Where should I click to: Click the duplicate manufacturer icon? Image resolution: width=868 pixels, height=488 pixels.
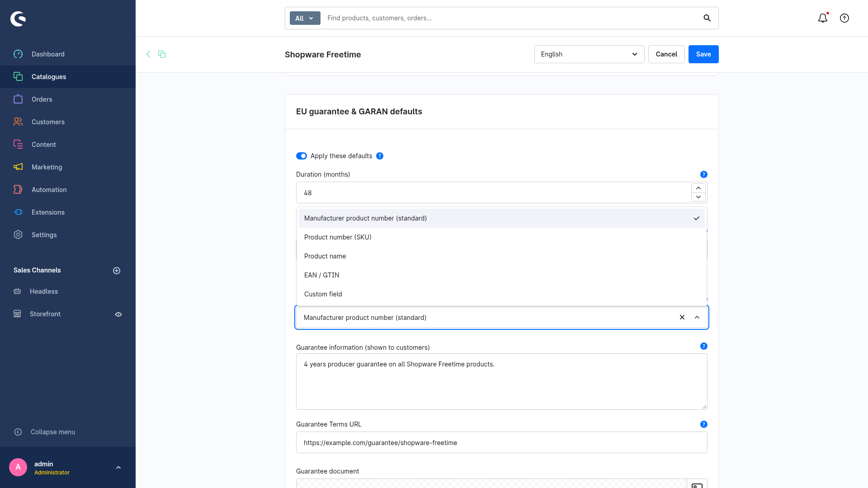[162, 54]
